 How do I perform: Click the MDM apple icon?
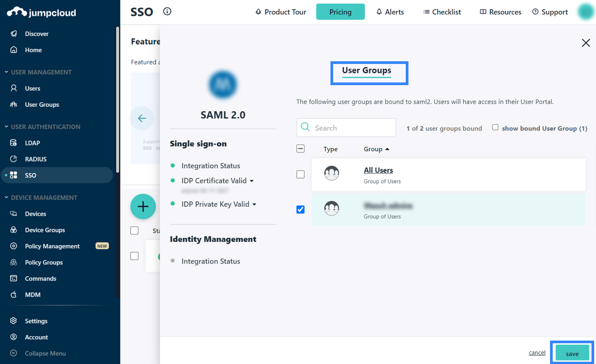[x=14, y=295]
